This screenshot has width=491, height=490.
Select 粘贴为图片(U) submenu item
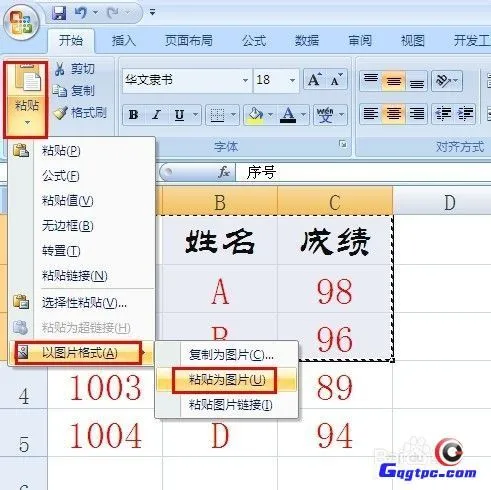click(x=227, y=380)
